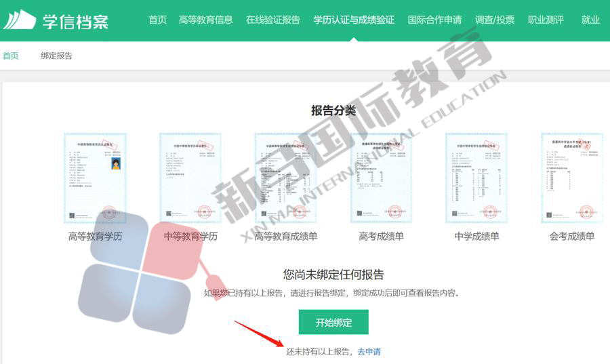Open 高等教育信息 in the top navigation

[205, 20]
